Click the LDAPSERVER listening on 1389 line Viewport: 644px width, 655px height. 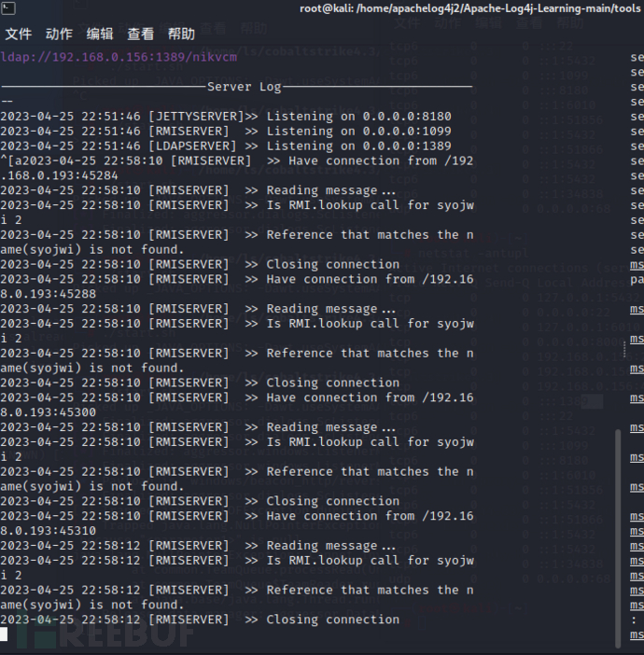[x=226, y=146]
